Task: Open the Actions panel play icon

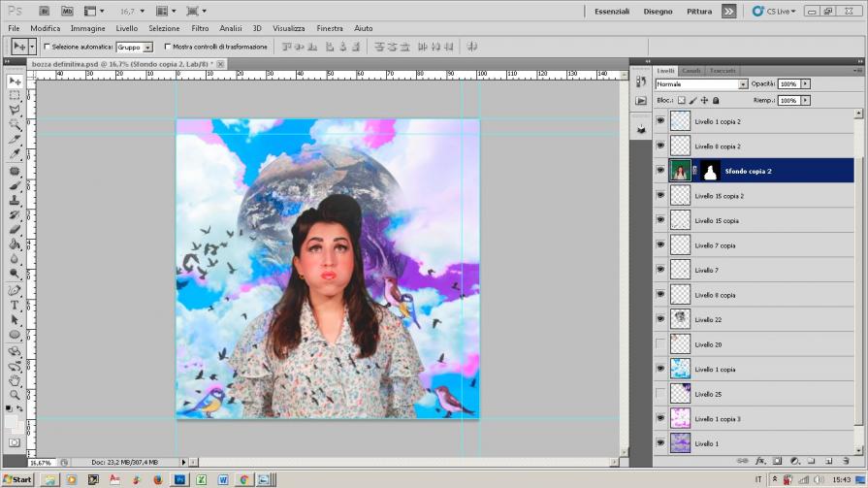Action: [x=641, y=100]
